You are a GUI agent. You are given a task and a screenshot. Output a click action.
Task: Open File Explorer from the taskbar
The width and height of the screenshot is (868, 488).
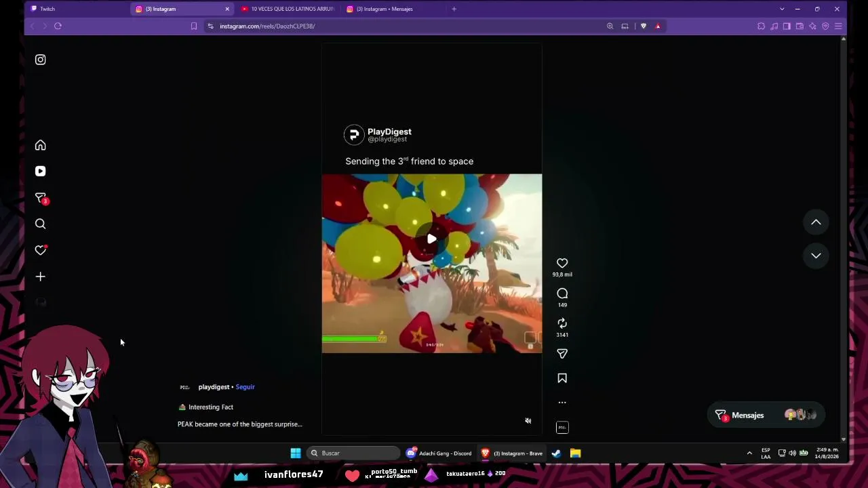click(575, 453)
